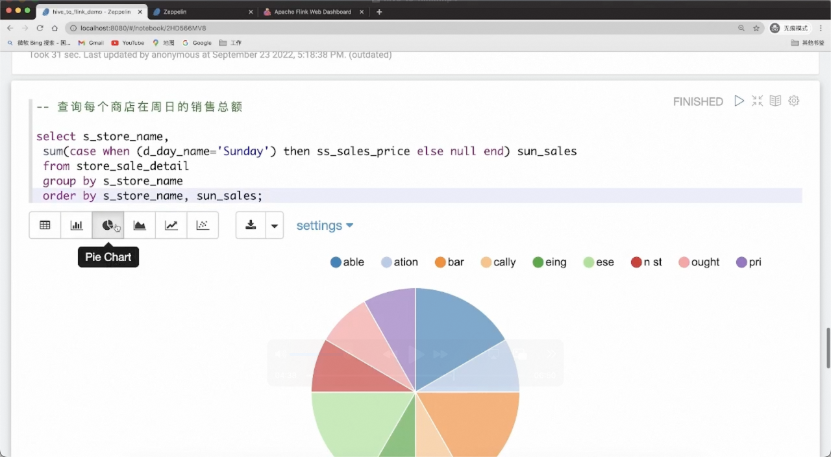
Task: Run this paragraph with play icon
Action: pyautogui.click(x=739, y=101)
